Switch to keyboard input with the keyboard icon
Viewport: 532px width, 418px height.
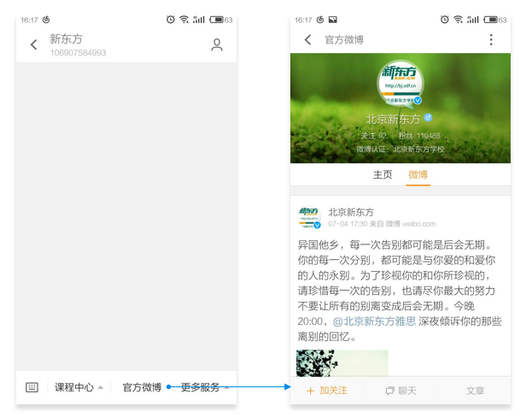click(32, 387)
